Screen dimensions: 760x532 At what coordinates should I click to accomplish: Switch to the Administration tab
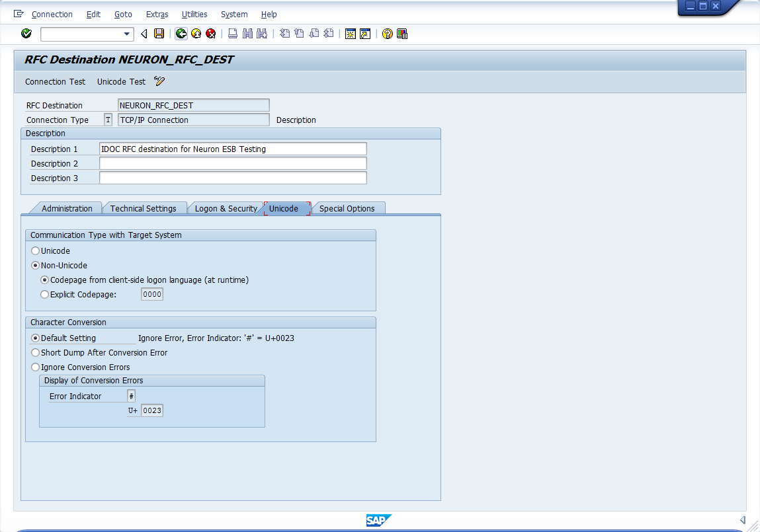click(x=67, y=208)
